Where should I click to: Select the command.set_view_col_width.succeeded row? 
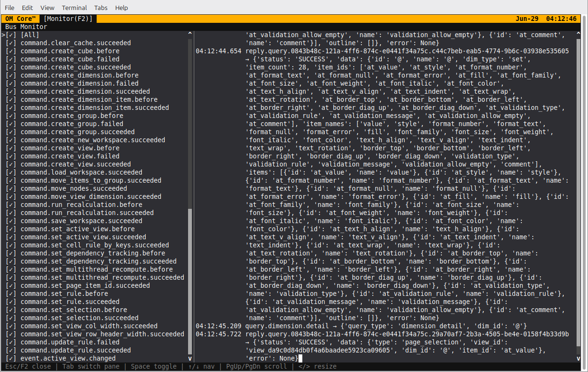[95, 326]
